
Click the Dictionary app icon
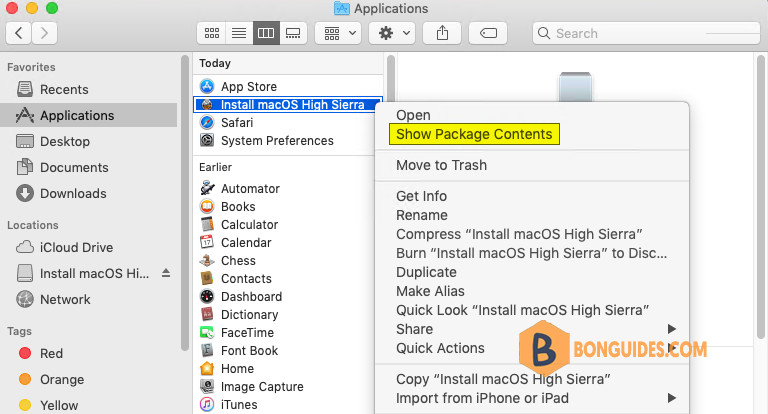click(207, 314)
